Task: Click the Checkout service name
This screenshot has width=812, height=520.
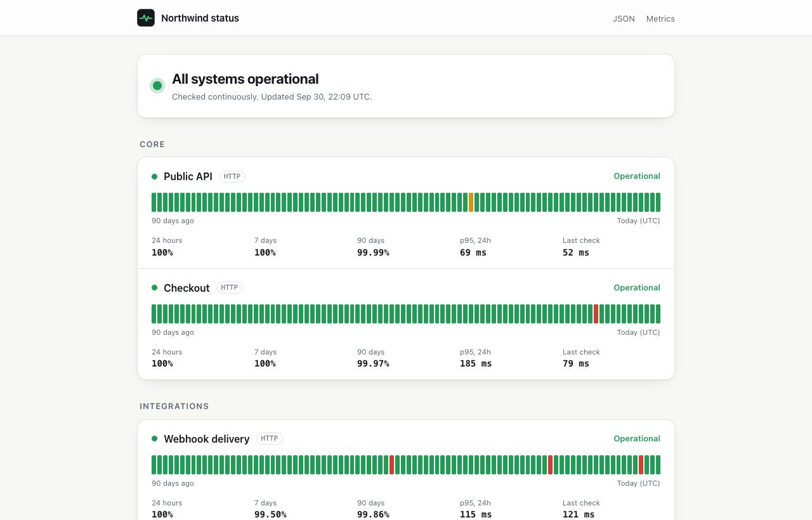Action: 187,288
